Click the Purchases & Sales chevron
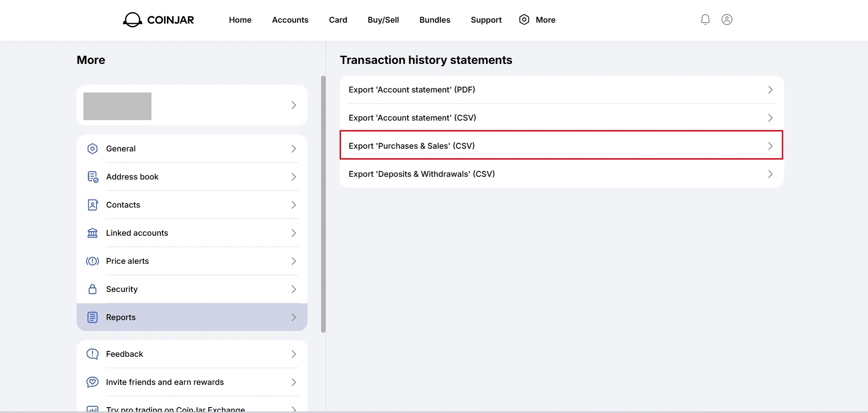This screenshot has height=413, width=868. pos(770,146)
